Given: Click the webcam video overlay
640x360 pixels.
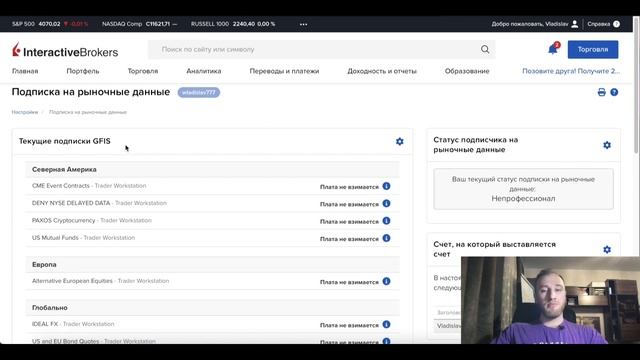Looking at the screenshot, I should tap(550, 300).
